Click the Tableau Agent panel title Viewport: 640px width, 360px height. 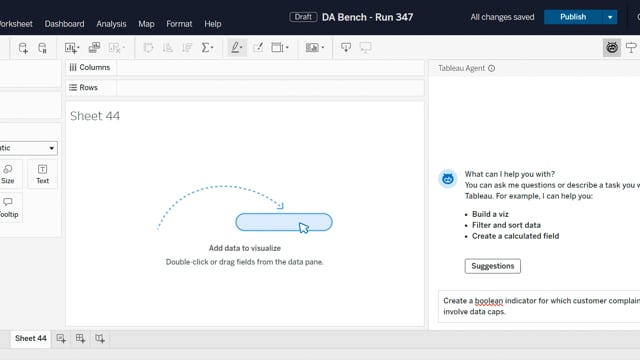[x=462, y=68]
